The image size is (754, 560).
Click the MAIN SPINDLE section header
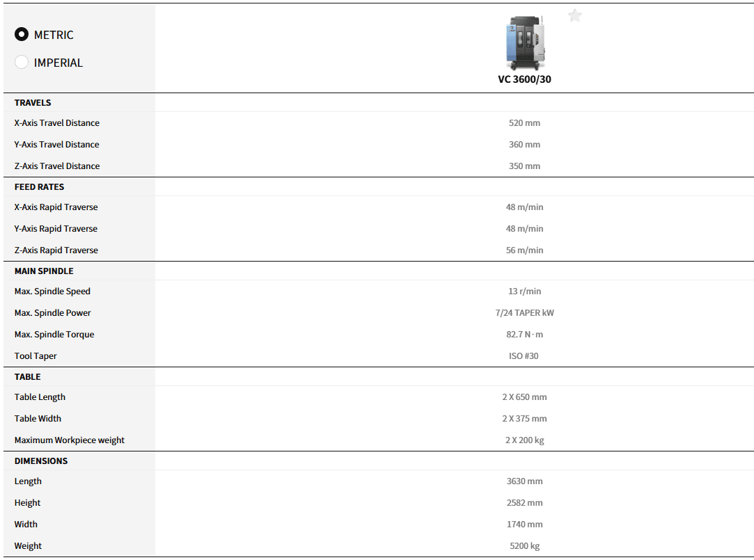(44, 271)
